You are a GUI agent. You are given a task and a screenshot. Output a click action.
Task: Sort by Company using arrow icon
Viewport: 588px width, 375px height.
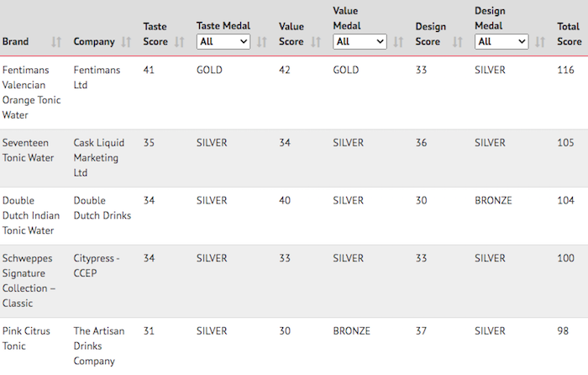126,42
